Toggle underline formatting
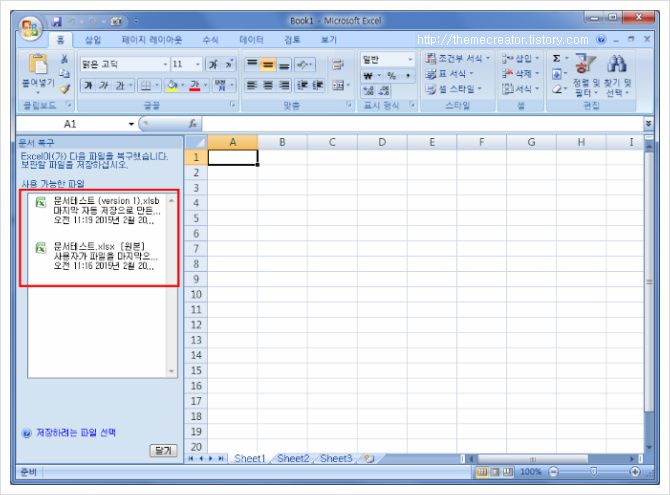Viewport: 670px width, 495px height. tap(119, 85)
